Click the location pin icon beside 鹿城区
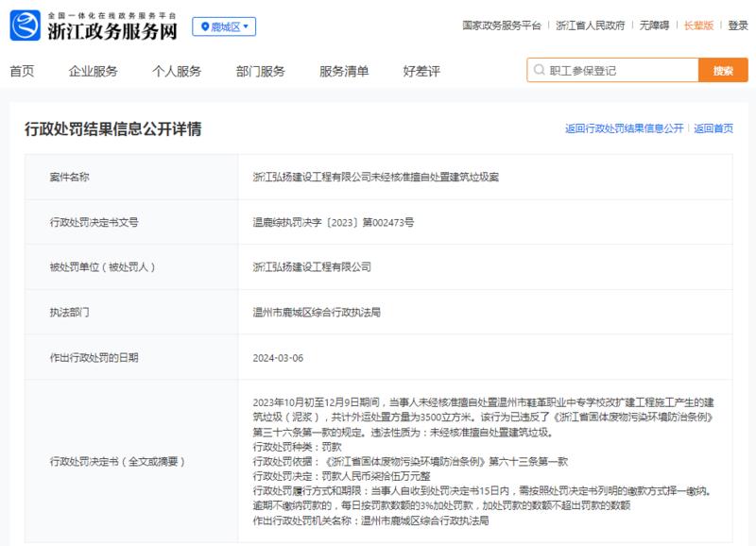 pos(204,26)
